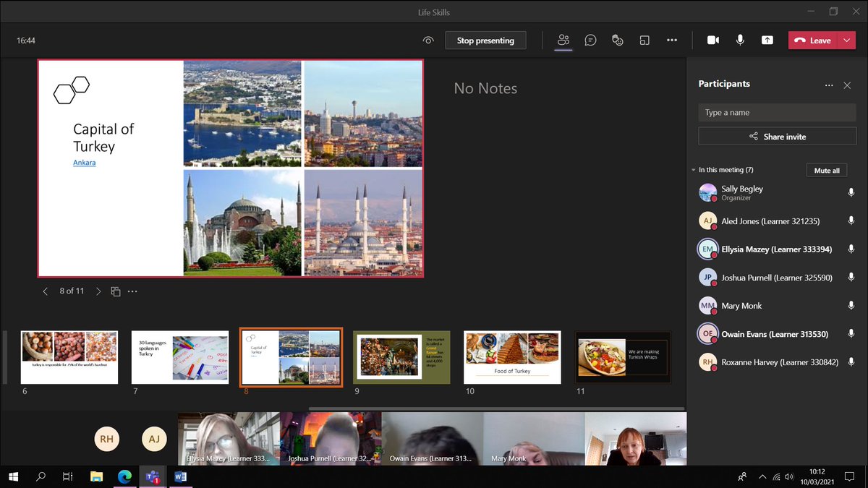Jump to slide 9 Grand Bazaar thumbnail

pyautogui.click(x=401, y=357)
